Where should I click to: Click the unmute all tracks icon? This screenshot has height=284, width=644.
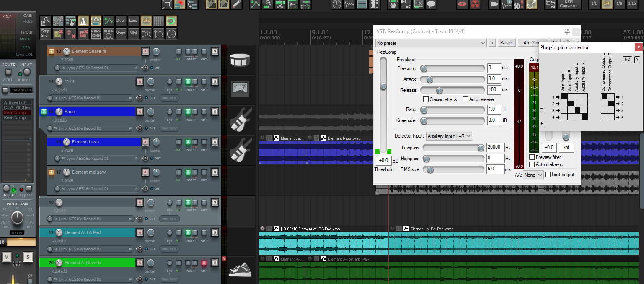tap(83, 34)
